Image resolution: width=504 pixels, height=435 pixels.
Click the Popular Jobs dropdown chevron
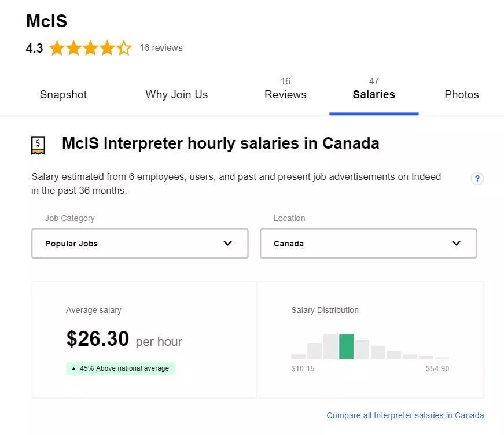(x=227, y=244)
